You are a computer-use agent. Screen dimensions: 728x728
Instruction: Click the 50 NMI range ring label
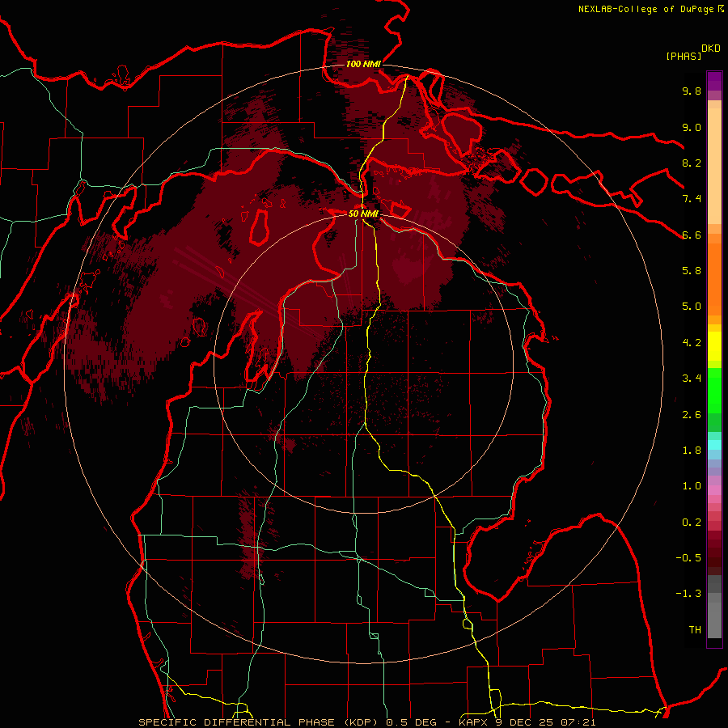point(363,214)
